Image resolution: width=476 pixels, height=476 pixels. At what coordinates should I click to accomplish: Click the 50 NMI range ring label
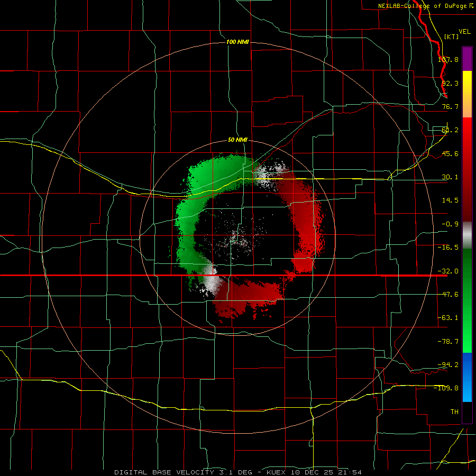(237, 140)
